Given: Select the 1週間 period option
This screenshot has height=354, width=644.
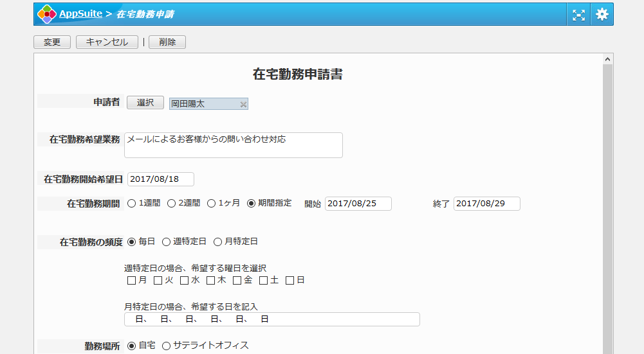Looking at the screenshot, I should click(x=132, y=204).
